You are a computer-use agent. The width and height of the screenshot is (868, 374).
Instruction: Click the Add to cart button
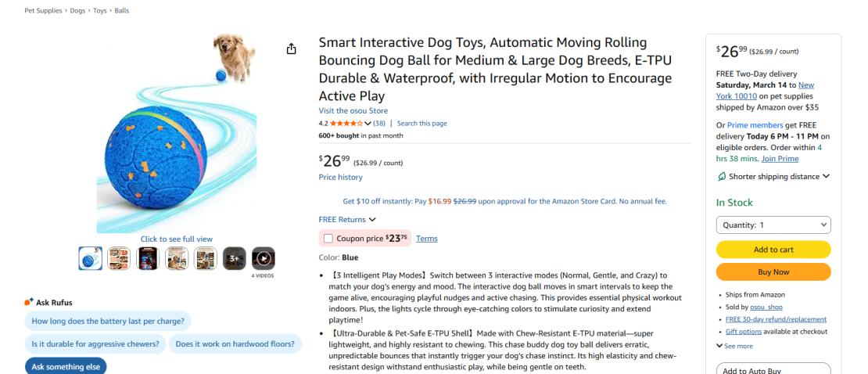(x=773, y=250)
